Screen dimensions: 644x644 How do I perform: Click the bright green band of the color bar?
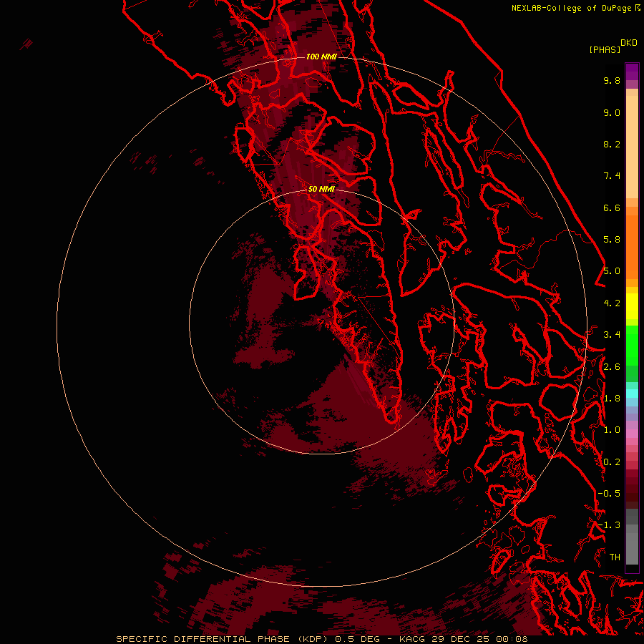tap(632, 345)
